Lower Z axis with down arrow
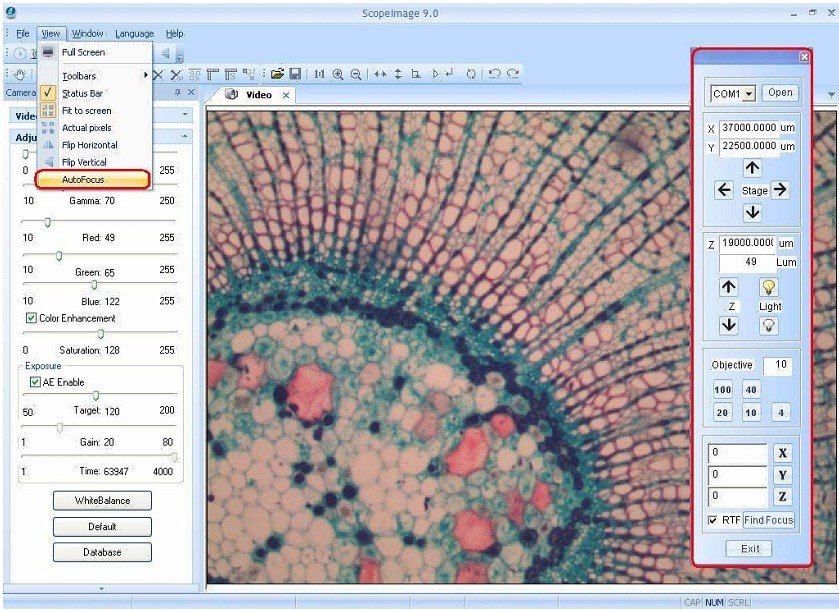Screen dimensions: 839x611 tap(729, 325)
